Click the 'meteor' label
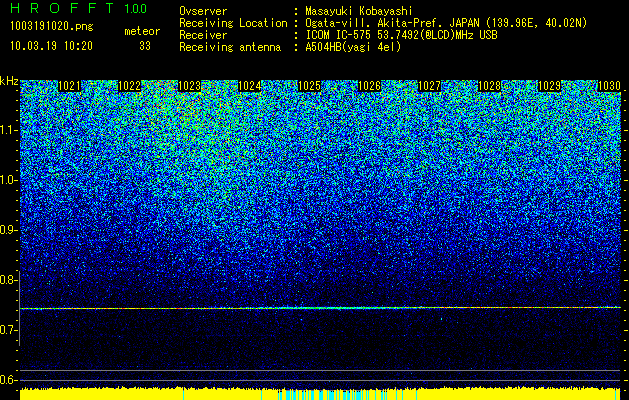Viewport: 629px width, 400px height. click(x=142, y=31)
